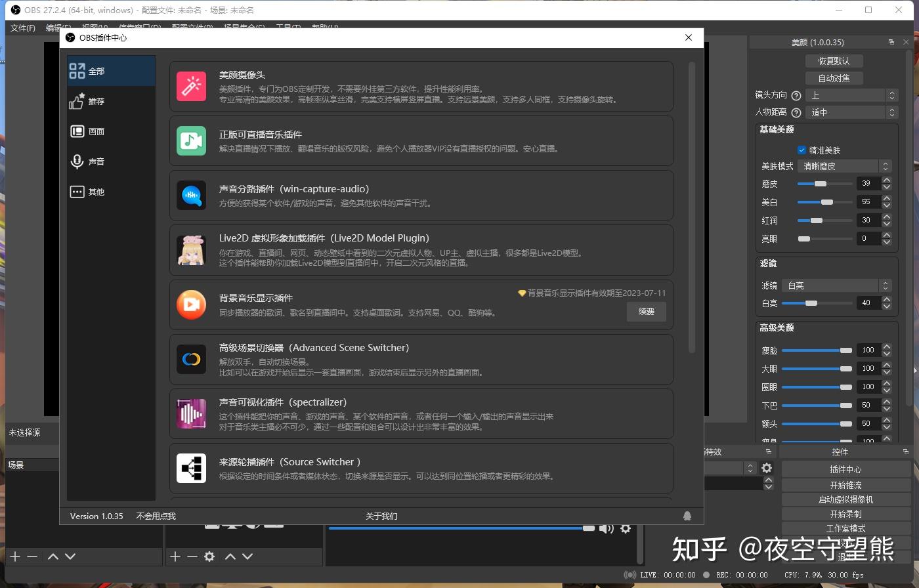The height and width of the screenshot is (588, 919).
Task: Click the 下巴 value field
Action: click(868, 405)
